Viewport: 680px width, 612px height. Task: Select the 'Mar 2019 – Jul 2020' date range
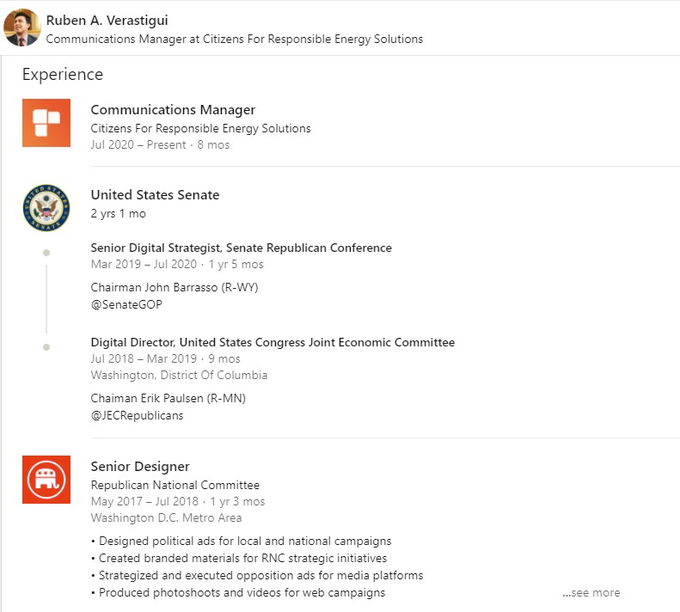click(144, 264)
